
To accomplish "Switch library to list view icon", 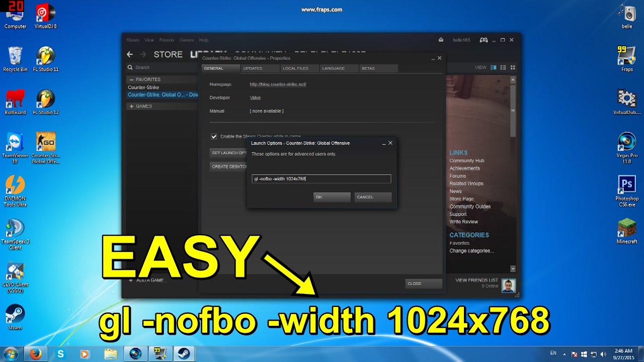I will [503, 67].
